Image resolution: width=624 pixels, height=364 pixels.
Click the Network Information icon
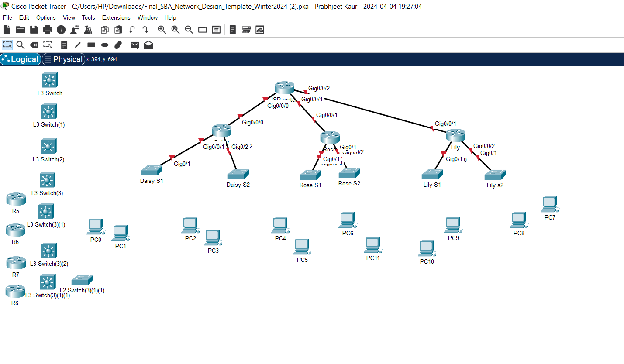(61, 30)
